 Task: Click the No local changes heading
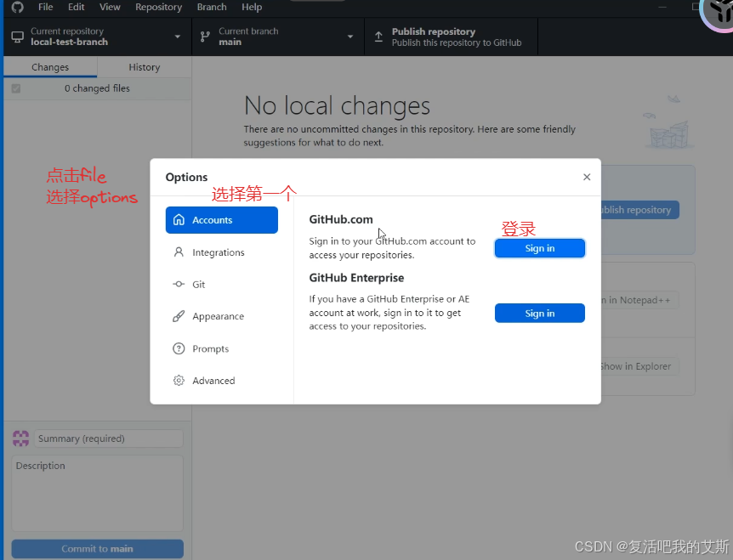337,105
